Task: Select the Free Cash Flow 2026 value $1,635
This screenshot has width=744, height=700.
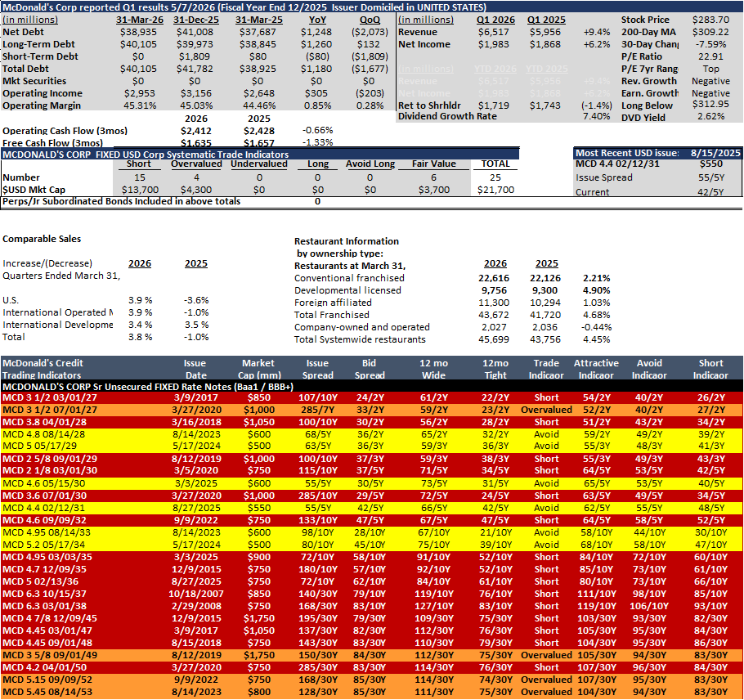Action: 196,143
